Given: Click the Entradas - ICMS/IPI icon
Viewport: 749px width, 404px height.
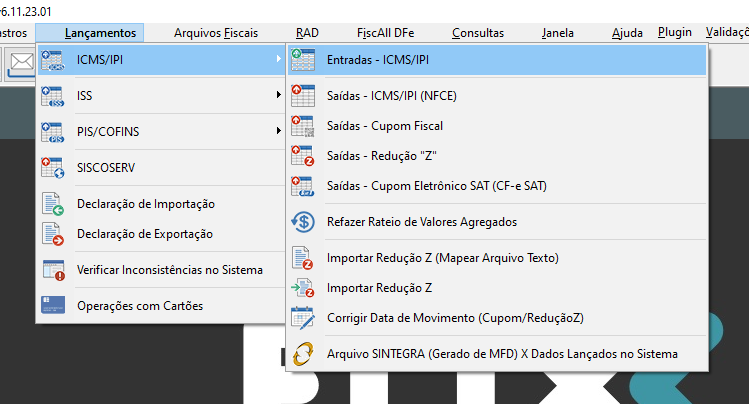Looking at the screenshot, I should coord(303,60).
